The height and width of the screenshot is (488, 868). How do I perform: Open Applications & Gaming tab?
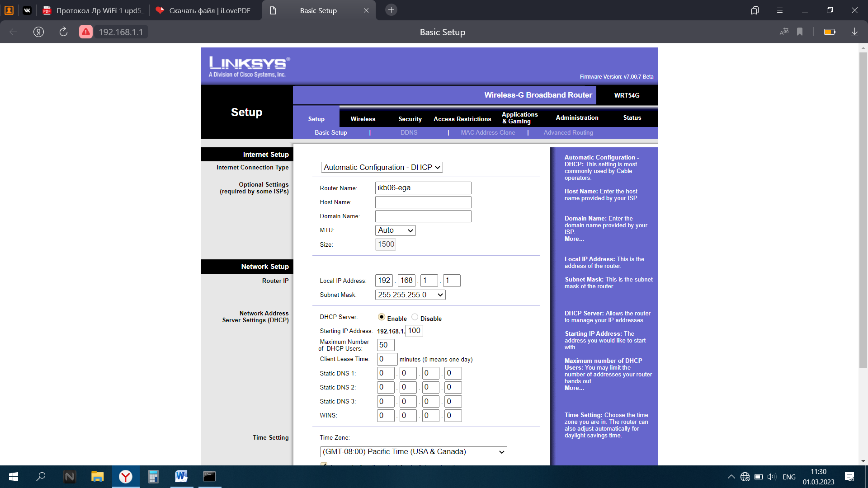click(x=520, y=118)
